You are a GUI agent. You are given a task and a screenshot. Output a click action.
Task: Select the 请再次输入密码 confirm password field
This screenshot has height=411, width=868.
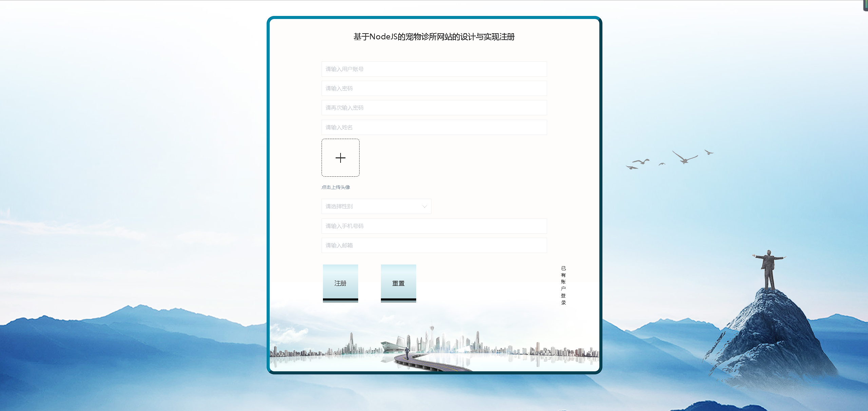pos(434,108)
